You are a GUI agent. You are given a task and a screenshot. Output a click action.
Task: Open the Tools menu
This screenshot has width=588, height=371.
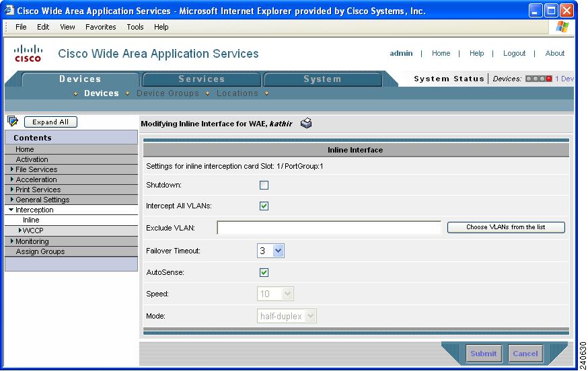point(135,27)
